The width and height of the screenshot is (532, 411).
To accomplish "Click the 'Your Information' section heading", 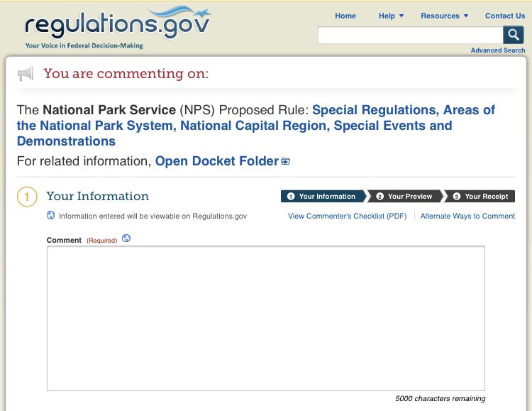I will coord(98,196).
